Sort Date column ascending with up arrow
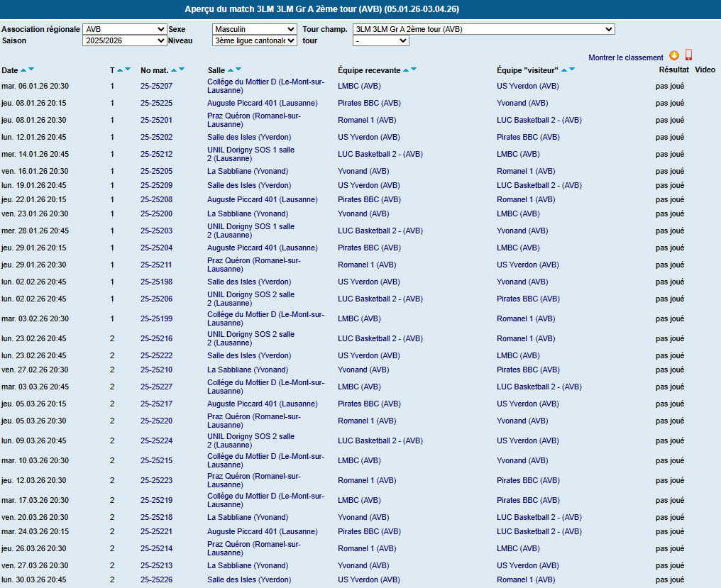Image resolution: width=721 pixels, height=588 pixels. (23, 70)
